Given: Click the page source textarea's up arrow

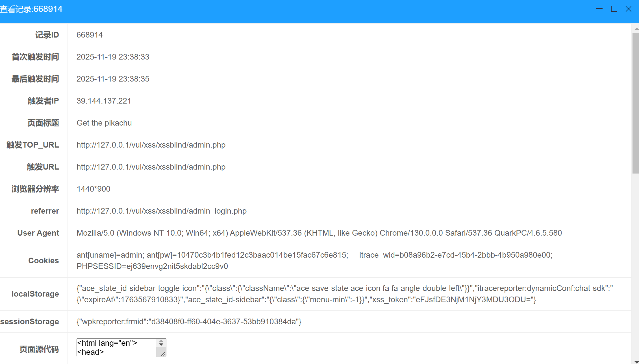Looking at the screenshot, I should tap(161, 341).
